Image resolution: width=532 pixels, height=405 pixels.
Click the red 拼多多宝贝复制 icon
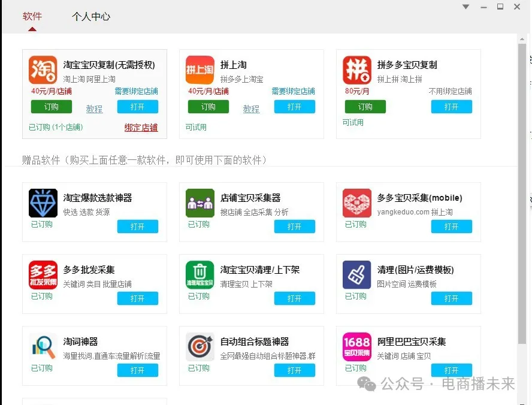356,71
